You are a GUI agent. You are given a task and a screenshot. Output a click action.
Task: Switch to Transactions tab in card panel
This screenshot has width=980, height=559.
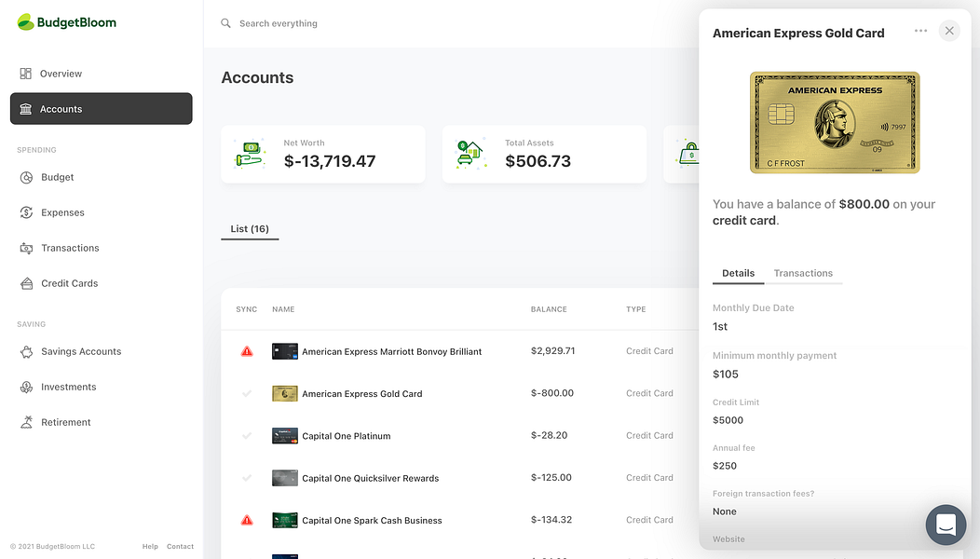(x=803, y=273)
